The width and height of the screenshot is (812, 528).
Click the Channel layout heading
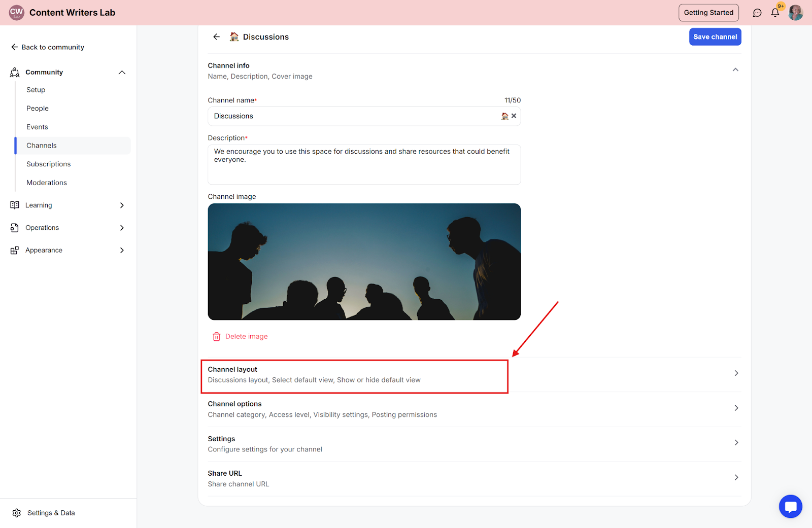[232, 369]
